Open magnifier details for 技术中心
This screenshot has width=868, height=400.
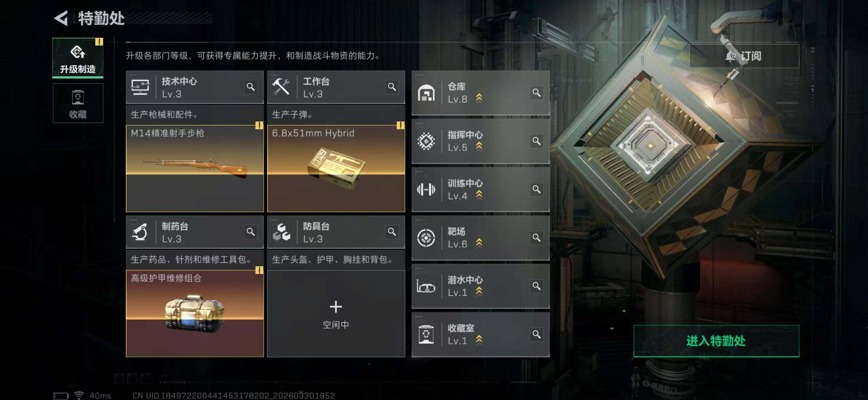tap(251, 87)
